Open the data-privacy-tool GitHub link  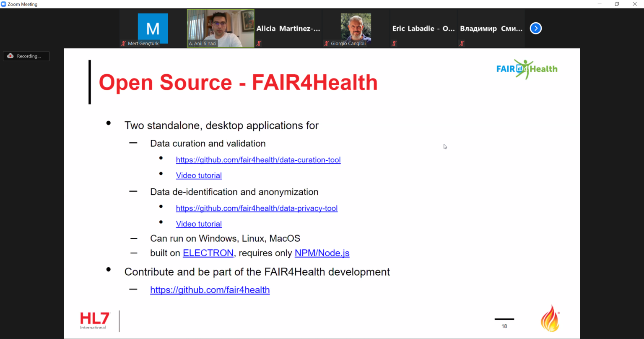[257, 208]
